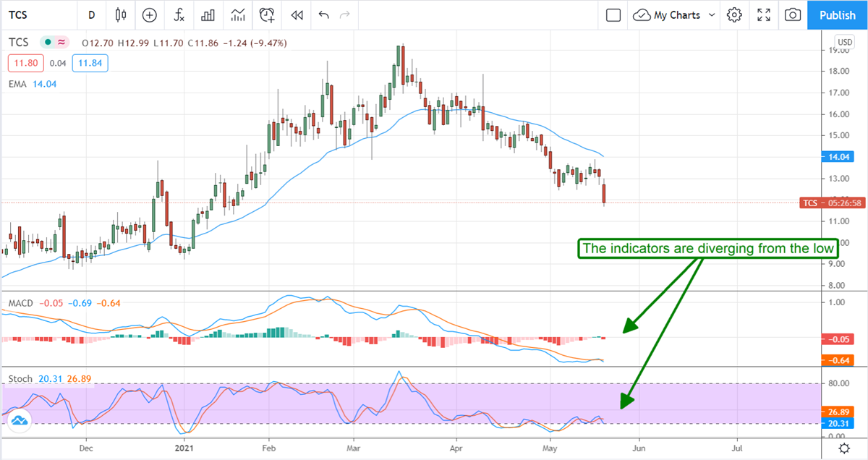This screenshot has height=460, width=868.
Task: Open the D timeframe interval dropdown
Action: [x=91, y=14]
